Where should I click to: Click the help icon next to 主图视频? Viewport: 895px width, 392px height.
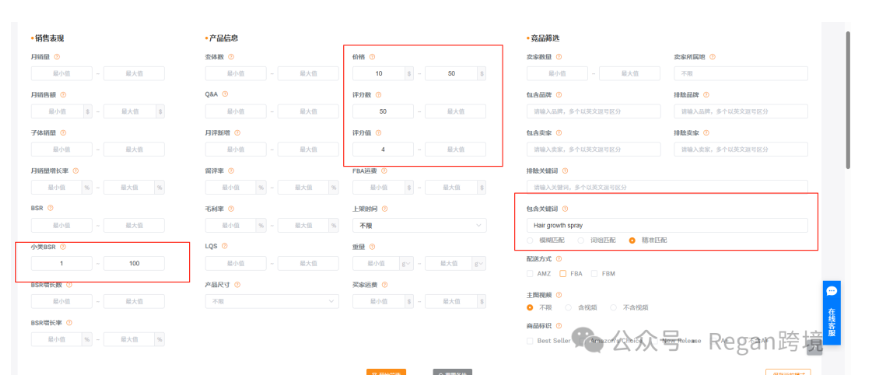click(559, 295)
